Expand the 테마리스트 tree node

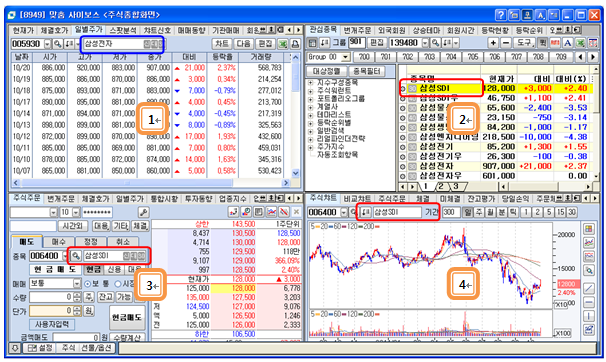(x=311, y=115)
